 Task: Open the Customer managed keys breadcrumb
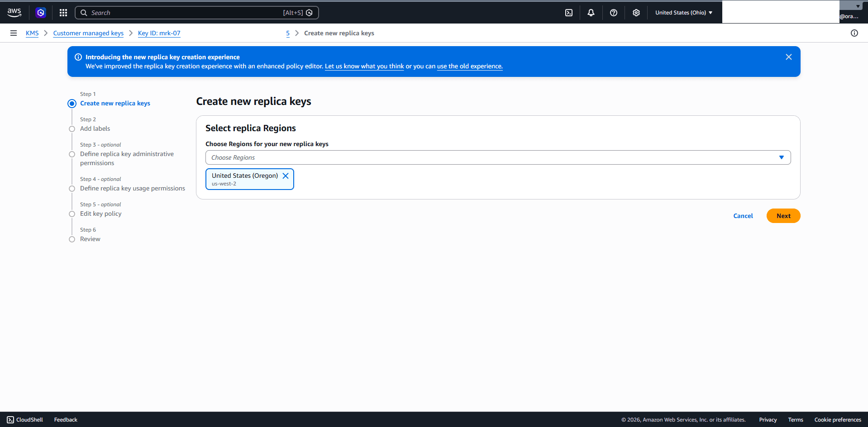(88, 33)
